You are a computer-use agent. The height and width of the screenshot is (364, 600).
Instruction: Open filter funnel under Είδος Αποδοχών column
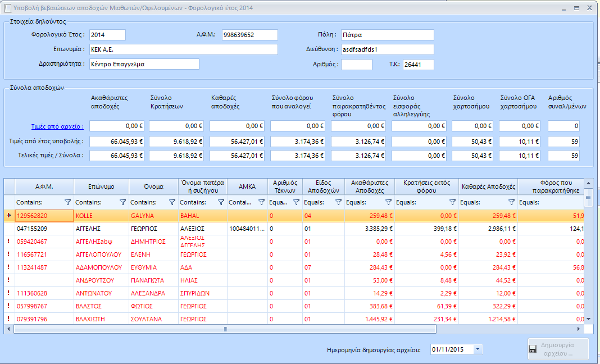tap(337, 202)
